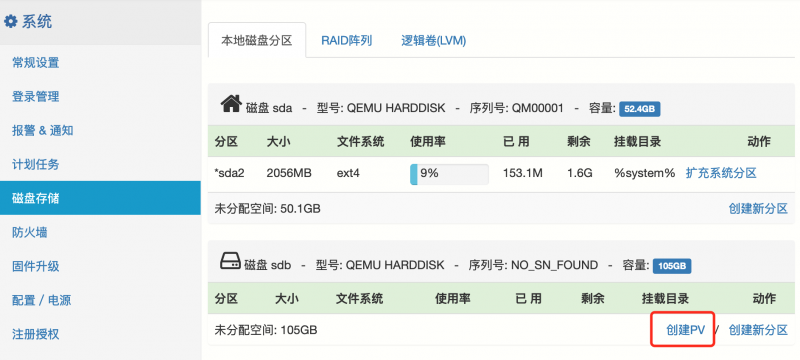This screenshot has height=360, width=800.
Task: Click 创建PV for disk sdb
Action: coord(686,330)
